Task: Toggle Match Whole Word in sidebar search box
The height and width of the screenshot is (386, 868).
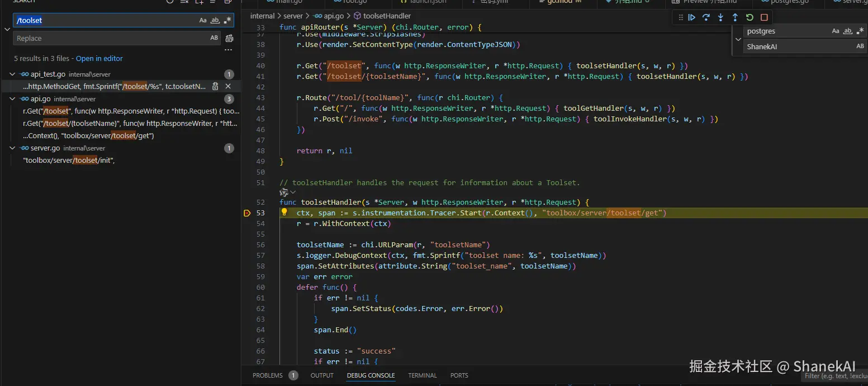Action: coord(215,20)
